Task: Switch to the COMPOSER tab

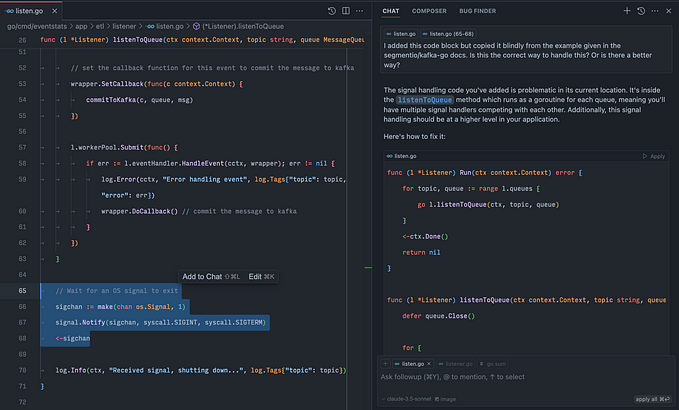Action: pyautogui.click(x=429, y=11)
